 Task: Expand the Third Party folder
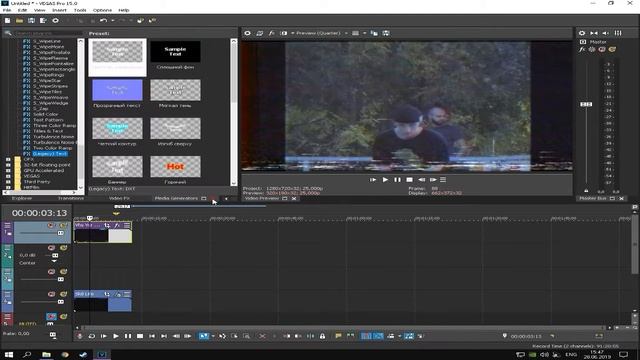pyautogui.click(x=8, y=182)
